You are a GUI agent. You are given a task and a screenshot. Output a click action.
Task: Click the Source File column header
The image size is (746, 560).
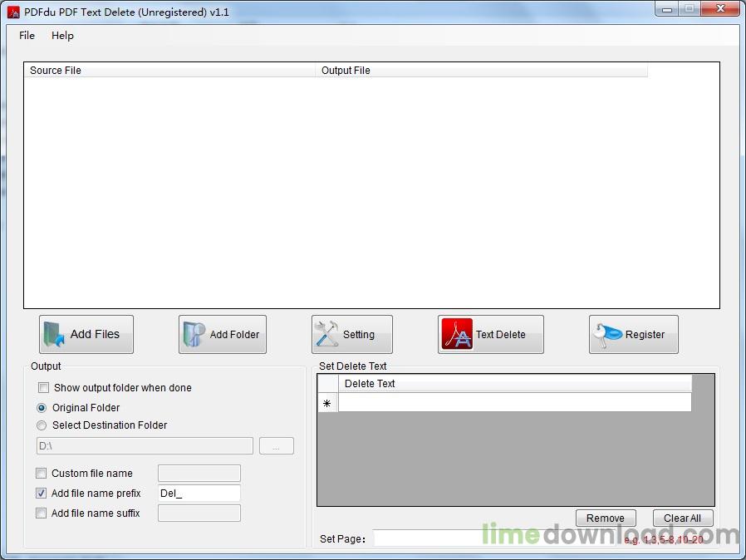tap(169, 71)
